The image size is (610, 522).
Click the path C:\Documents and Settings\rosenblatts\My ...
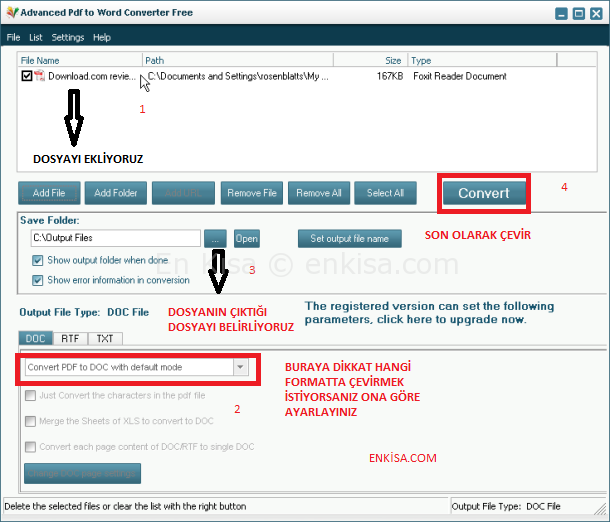click(x=238, y=76)
